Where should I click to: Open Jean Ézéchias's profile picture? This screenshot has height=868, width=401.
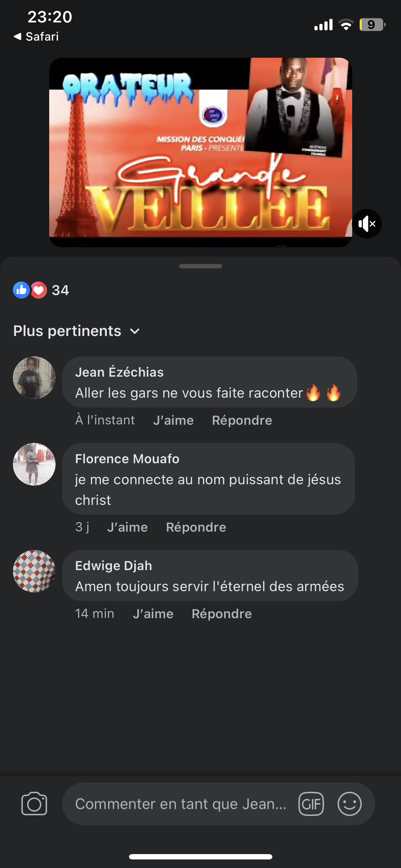click(x=34, y=378)
